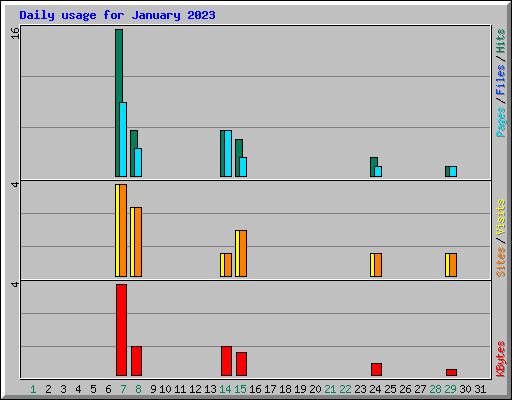Image resolution: width=512 pixels, height=400 pixels.
Task: Click day "21" on the x-axis
Action: click(x=330, y=389)
